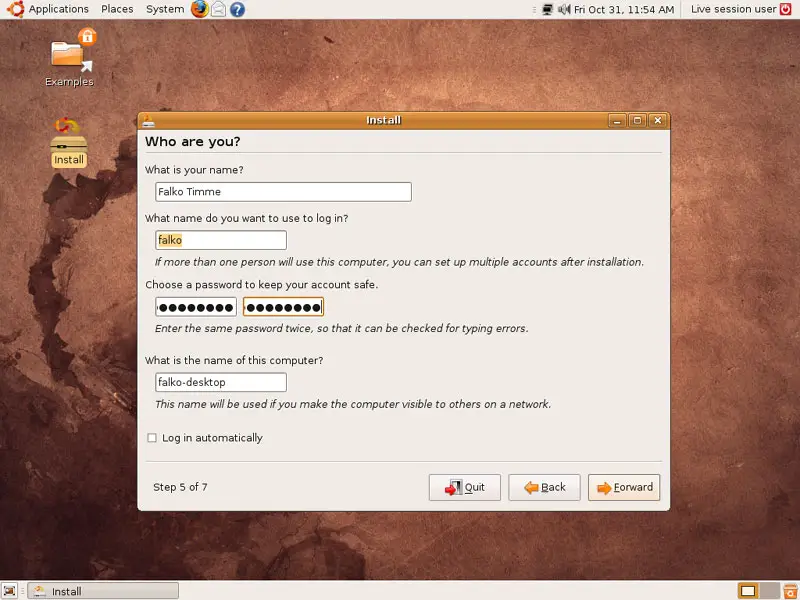Image resolution: width=800 pixels, height=600 pixels.
Task: Click the red power shutdown icon
Action: pos(786,9)
